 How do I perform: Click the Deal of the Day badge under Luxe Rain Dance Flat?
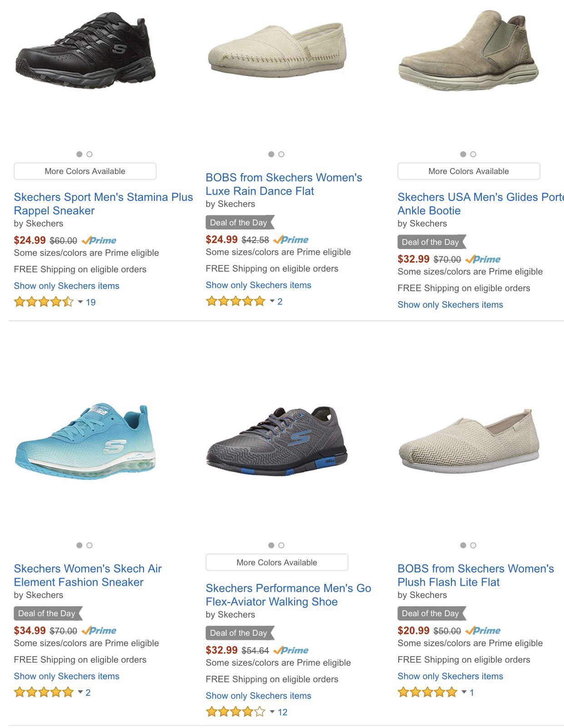click(x=239, y=223)
